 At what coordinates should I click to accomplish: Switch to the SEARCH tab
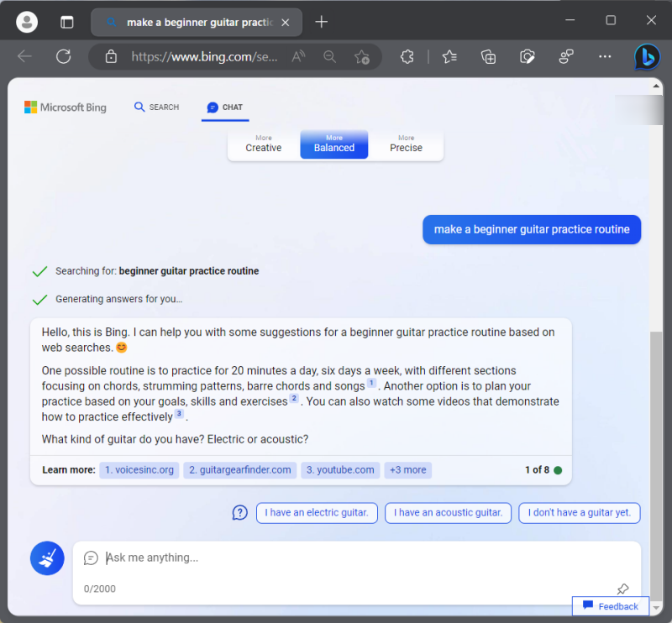tap(156, 107)
